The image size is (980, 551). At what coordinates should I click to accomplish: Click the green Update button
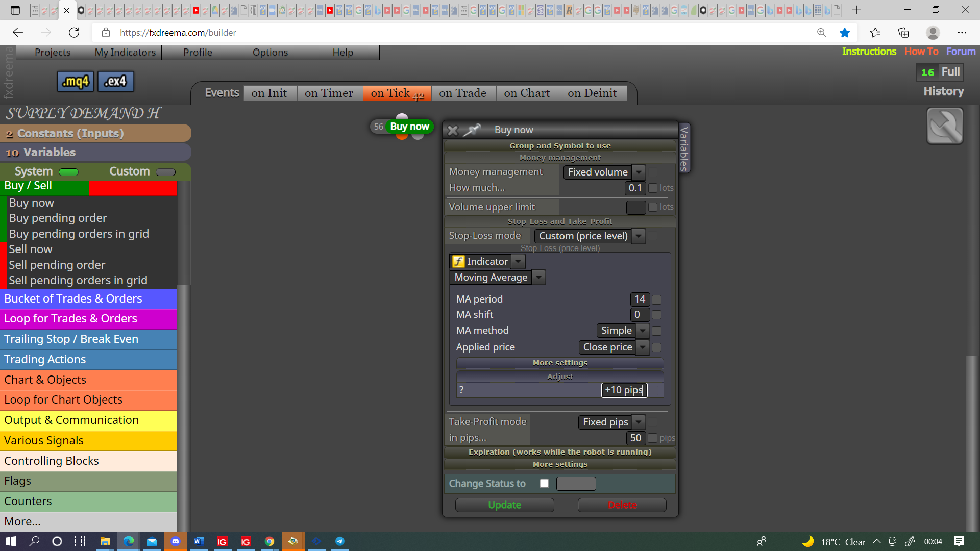coord(504,505)
